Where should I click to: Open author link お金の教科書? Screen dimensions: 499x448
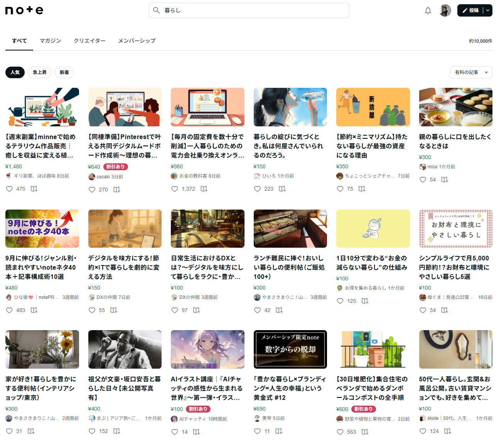coord(193,176)
